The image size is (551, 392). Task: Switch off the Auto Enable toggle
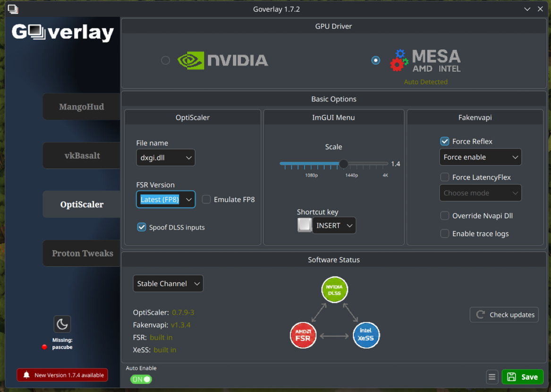point(141,379)
